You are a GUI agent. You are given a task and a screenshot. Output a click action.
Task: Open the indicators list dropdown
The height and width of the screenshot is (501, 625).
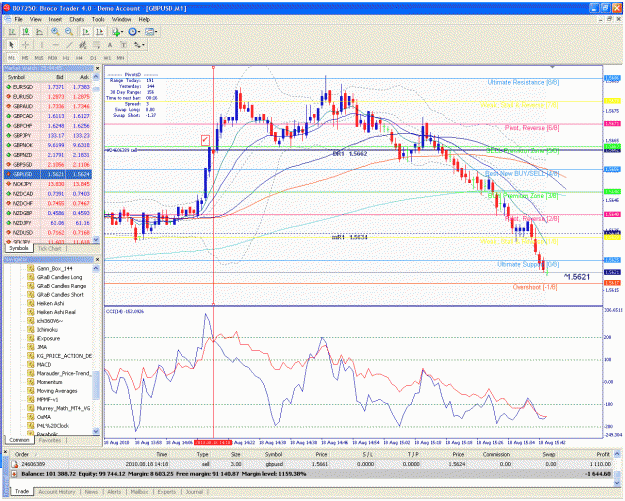pos(118,31)
